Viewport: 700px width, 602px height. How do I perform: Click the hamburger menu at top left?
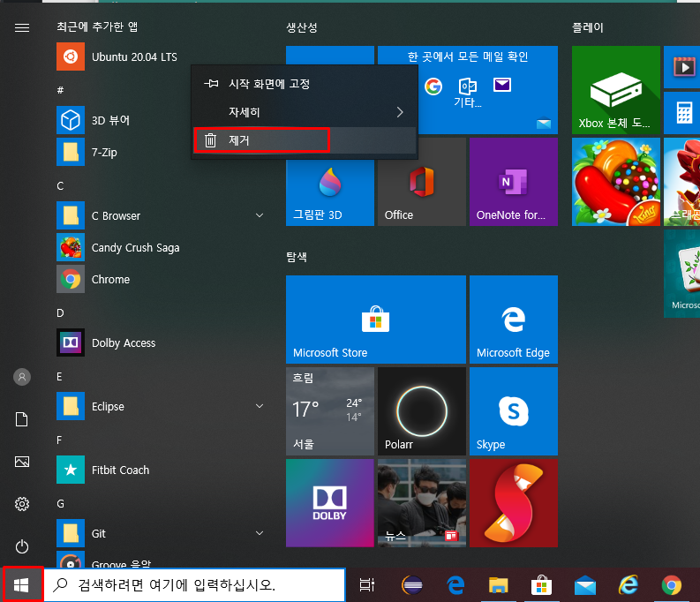click(22, 27)
